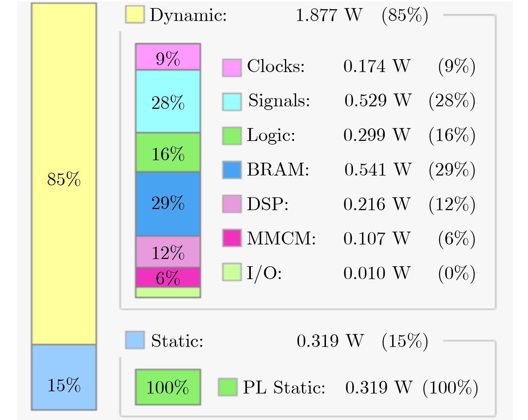Select the 16% Logic bar segment
Screen dimensions: 528x420
click(x=168, y=152)
